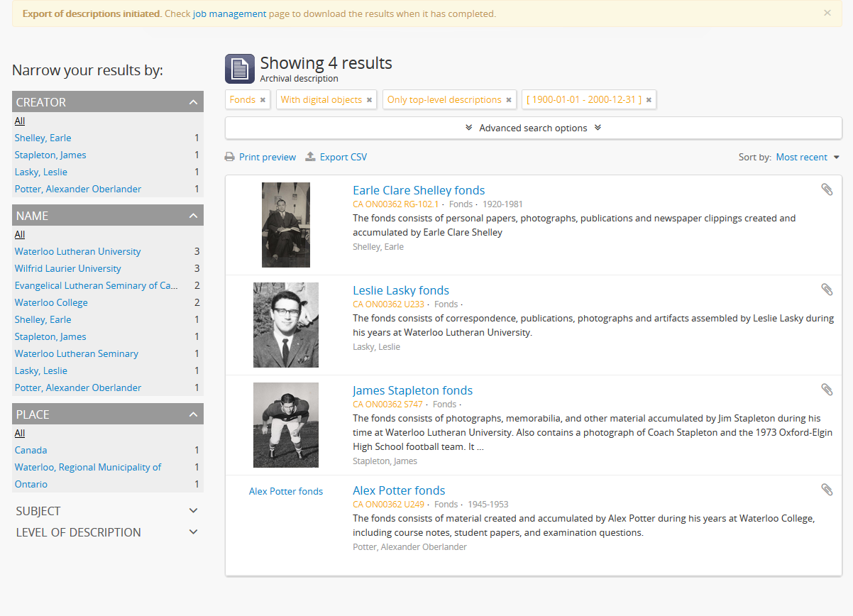
Task: Filter by Waterloo Lutheran University name
Action: 77,251
